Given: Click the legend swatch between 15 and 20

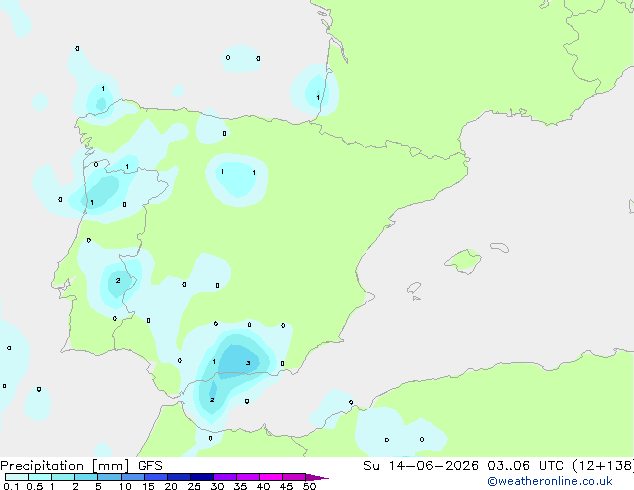Looking at the screenshot, I should [155, 477].
